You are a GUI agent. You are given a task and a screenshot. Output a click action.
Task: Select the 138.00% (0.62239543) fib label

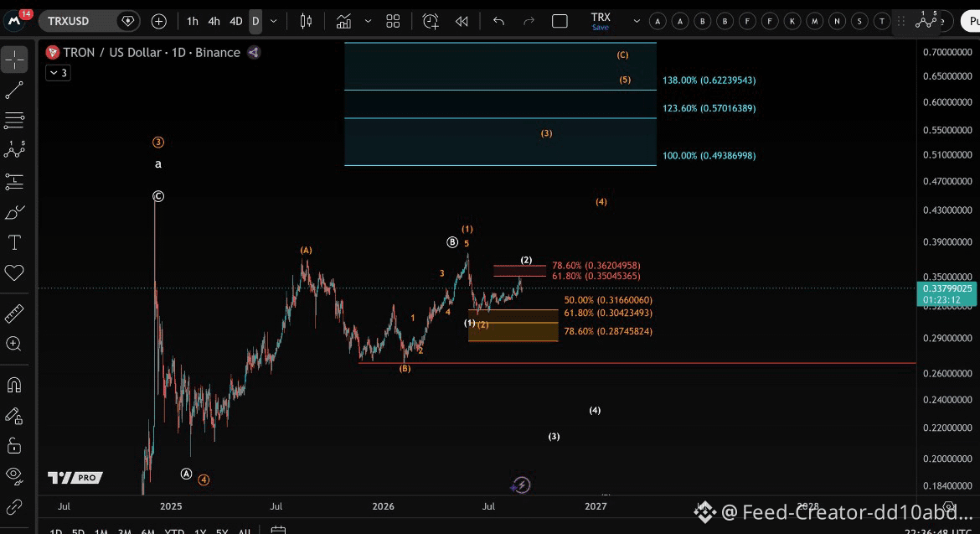click(x=709, y=80)
